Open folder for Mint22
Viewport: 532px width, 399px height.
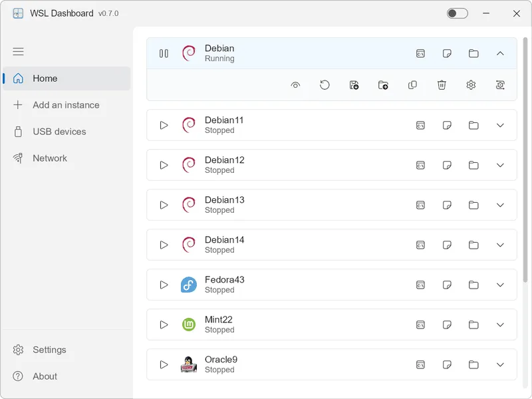coord(473,325)
